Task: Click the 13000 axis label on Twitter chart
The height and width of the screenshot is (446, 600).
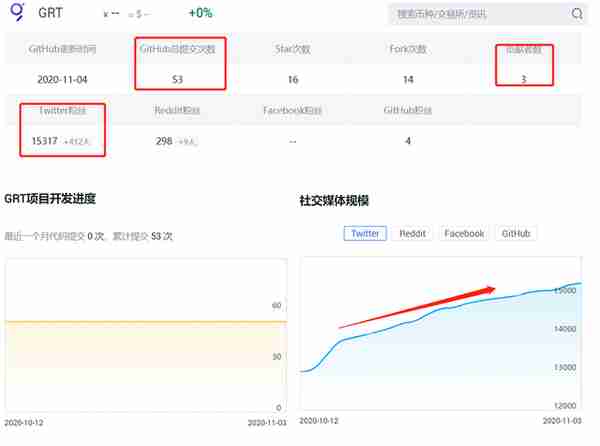Action: tap(565, 367)
